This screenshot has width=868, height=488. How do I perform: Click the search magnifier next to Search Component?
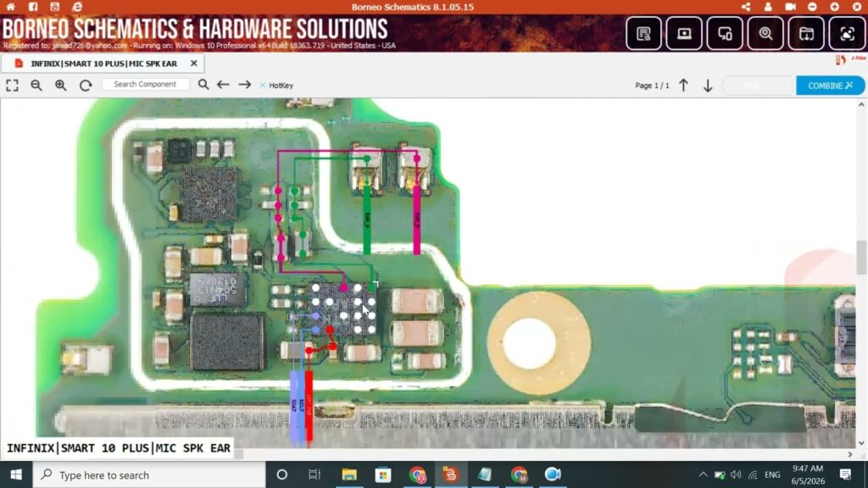click(x=203, y=85)
